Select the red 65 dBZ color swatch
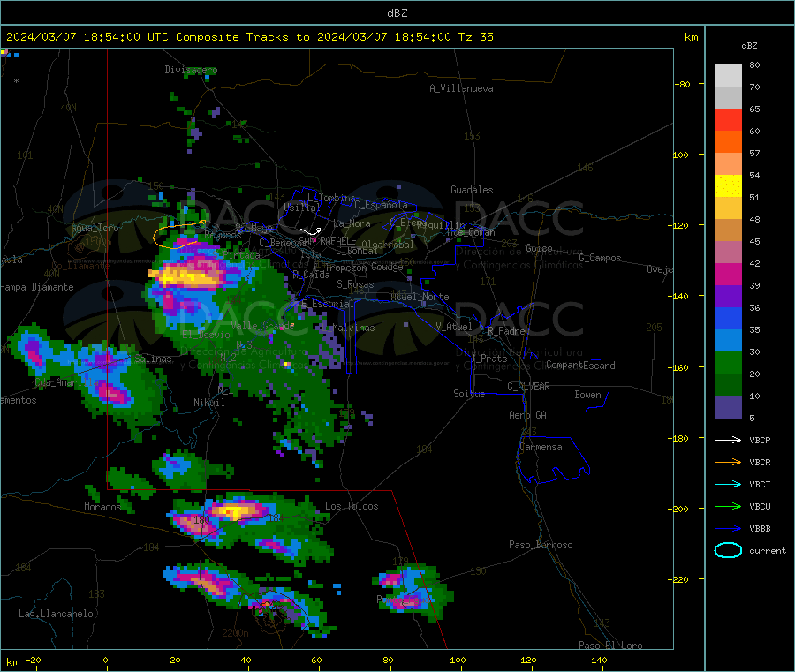Image resolution: width=795 pixels, height=672 pixels. point(728,119)
